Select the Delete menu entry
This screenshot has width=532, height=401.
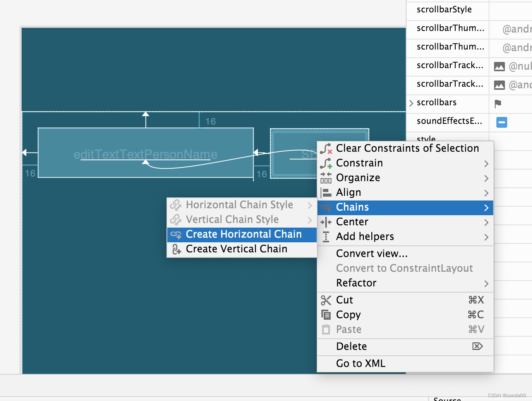click(405, 346)
